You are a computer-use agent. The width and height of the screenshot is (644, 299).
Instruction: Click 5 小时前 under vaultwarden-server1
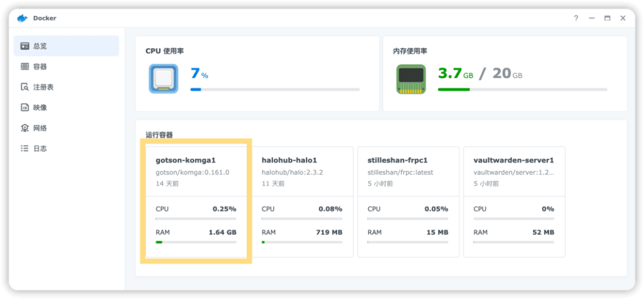(487, 183)
